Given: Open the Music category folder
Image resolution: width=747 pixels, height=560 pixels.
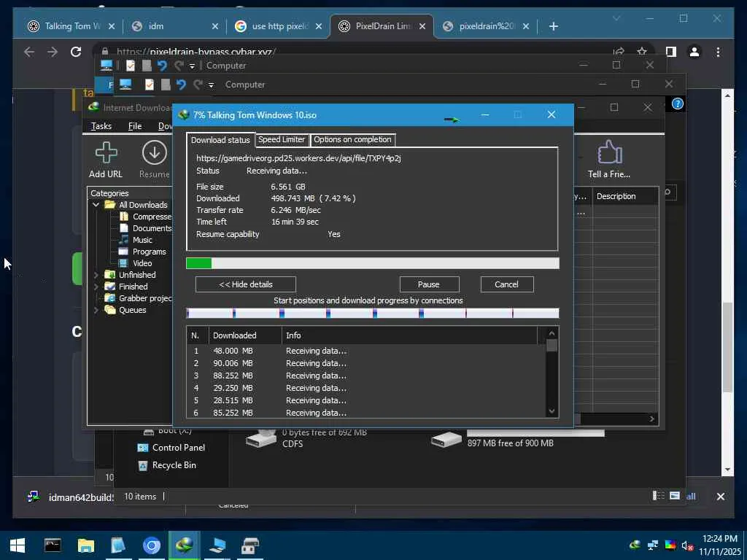Looking at the screenshot, I should 142,240.
